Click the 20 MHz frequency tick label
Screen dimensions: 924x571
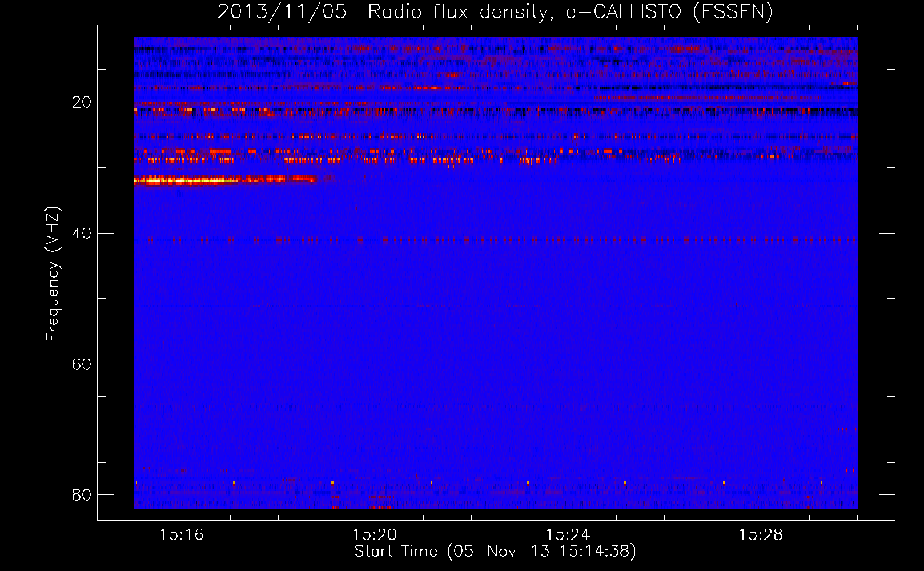pos(82,102)
